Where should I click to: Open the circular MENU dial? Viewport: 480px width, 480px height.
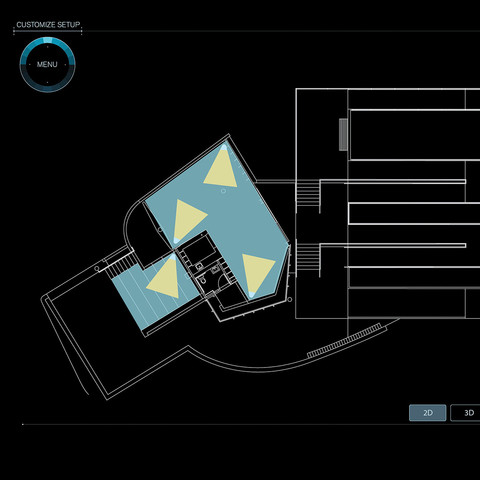pyautogui.click(x=47, y=64)
